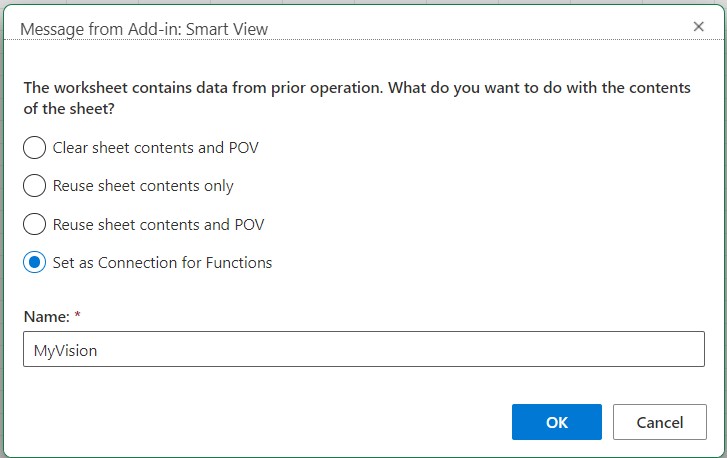Click the 'of the sheet?' prompt line
The height and width of the screenshot is (458, 727).
coord(68,107)
